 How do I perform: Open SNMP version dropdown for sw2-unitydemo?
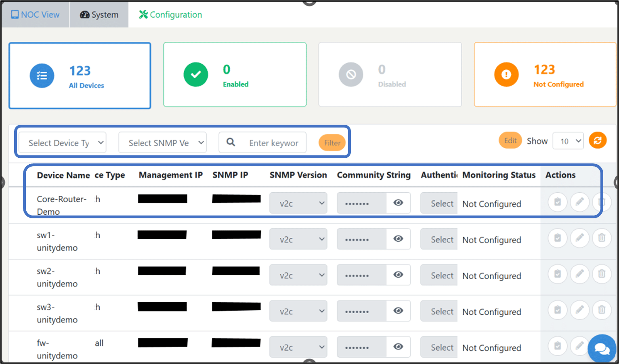pyautogui.click(x=298, y=275)
